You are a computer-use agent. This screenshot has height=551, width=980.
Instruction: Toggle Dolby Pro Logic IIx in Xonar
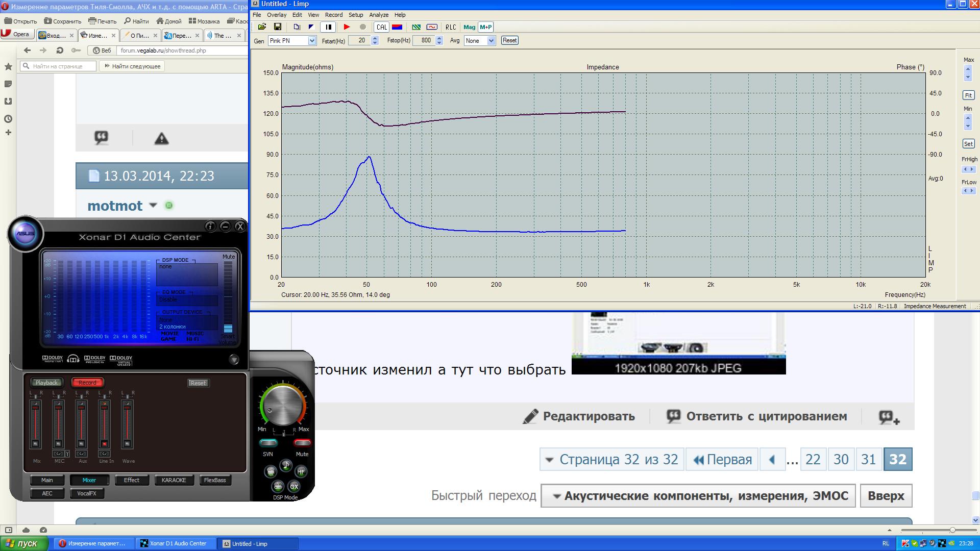coord(94,359)
